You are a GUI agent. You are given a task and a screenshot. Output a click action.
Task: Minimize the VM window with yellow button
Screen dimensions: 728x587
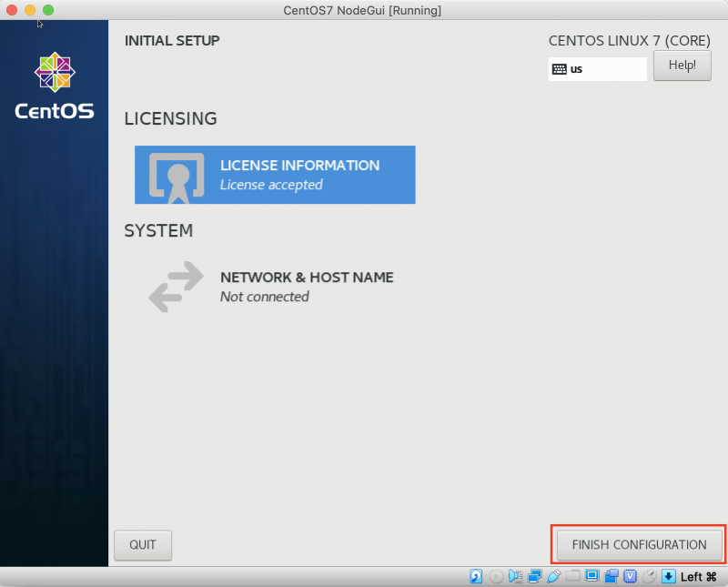pyautogui.click(x=30, y=10)
